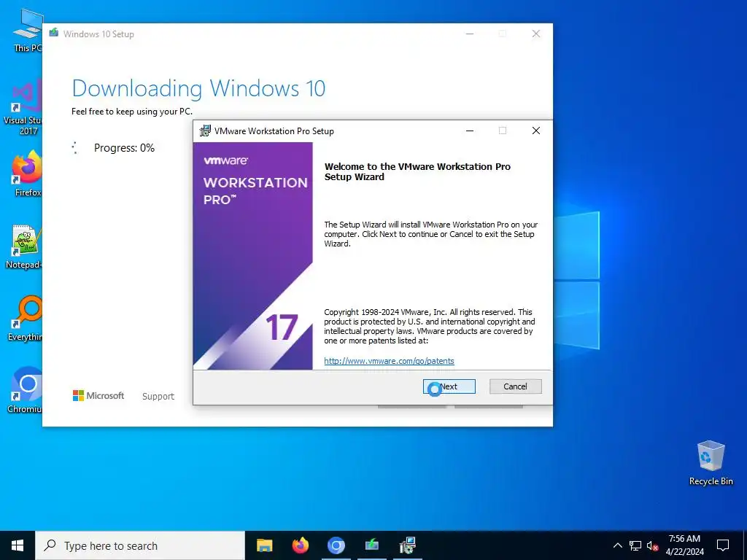
Task: Open the Windows Start menu
Action: [18, 545]
